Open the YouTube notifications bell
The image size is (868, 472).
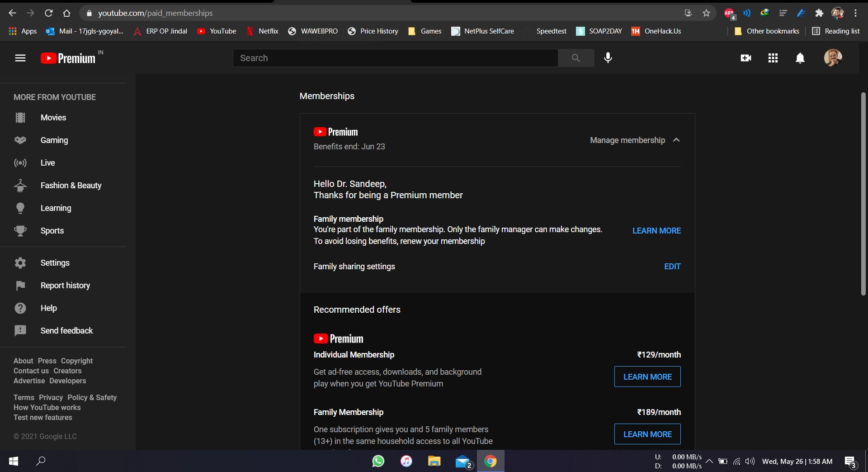pyautogui.click(x=800, y=58)
